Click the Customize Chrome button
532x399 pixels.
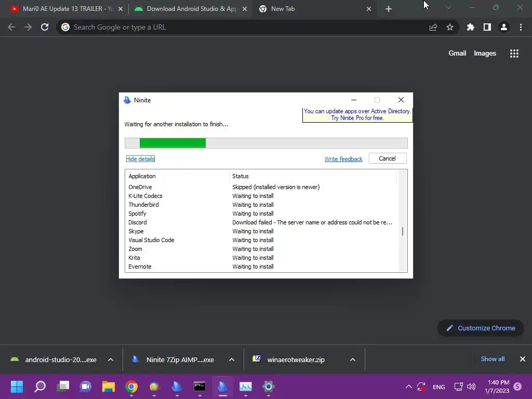point(481,328)
